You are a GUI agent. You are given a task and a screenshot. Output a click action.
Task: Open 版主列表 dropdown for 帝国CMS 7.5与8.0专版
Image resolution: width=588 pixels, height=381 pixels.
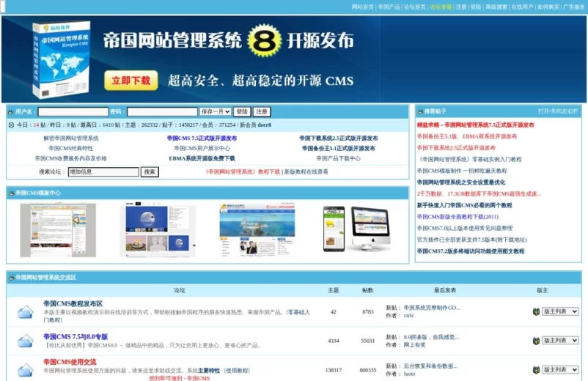(x=560, y=340)
